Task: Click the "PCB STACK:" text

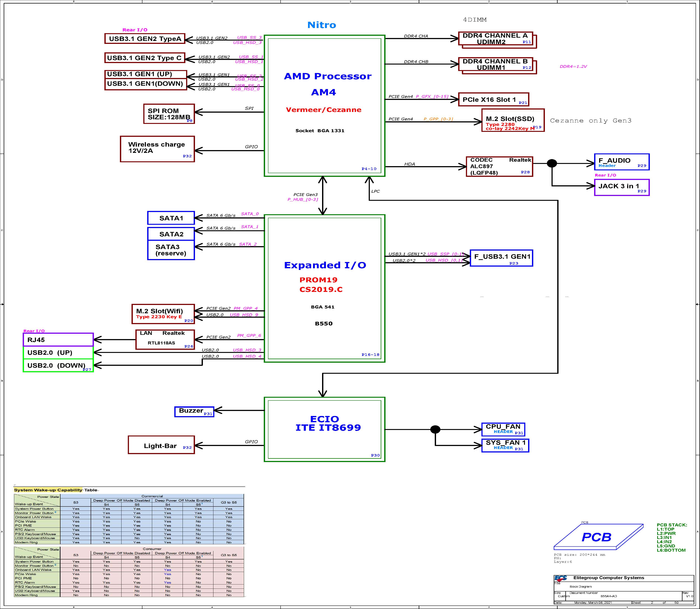Action: point(672,525)
